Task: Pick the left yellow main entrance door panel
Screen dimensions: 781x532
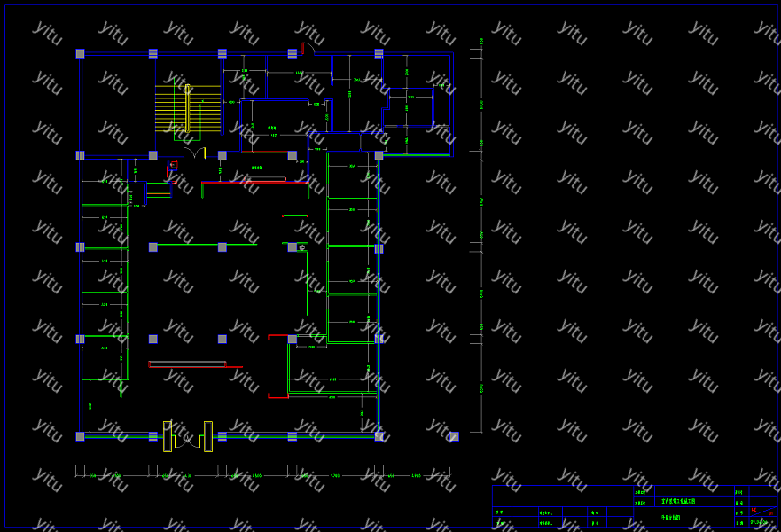Action: click(x=167, y=435)
